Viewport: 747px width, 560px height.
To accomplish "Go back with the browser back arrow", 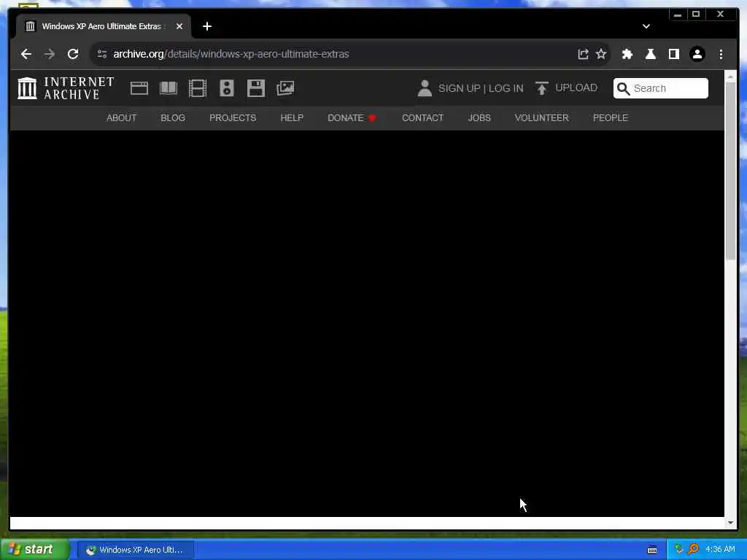I will click(x=26, y=54).
